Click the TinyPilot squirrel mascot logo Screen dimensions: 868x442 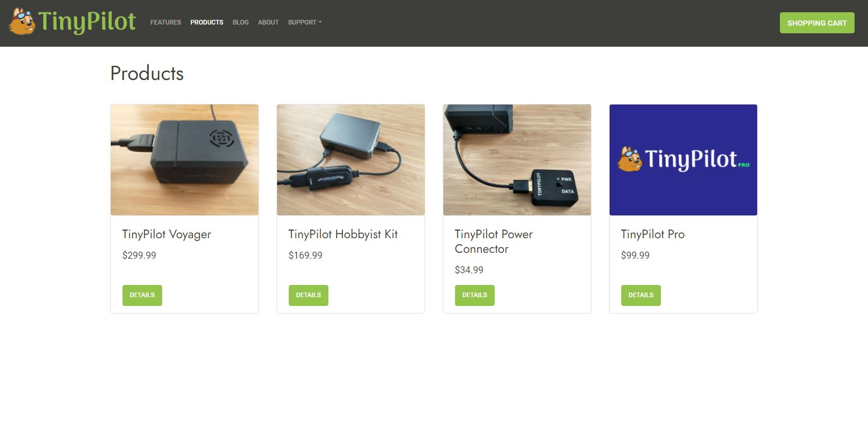pyautogui.click(x=22, y=22)
